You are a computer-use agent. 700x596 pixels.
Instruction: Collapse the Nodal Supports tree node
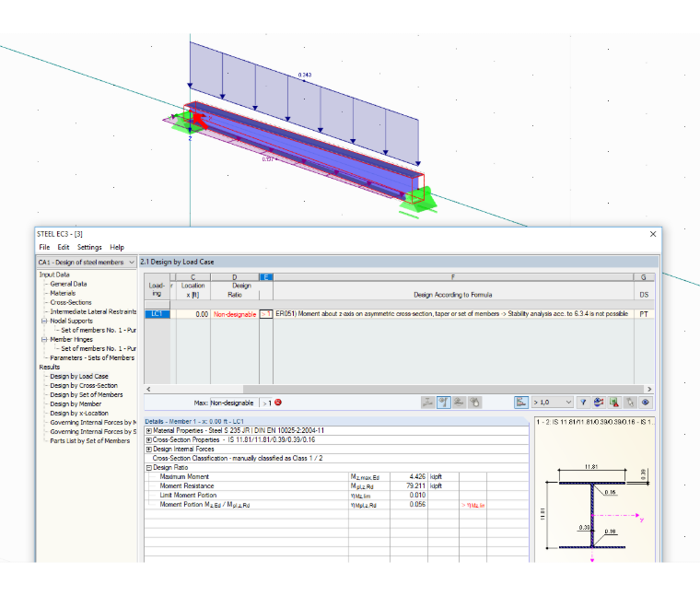pyautogui.click(x=44, y=321)
